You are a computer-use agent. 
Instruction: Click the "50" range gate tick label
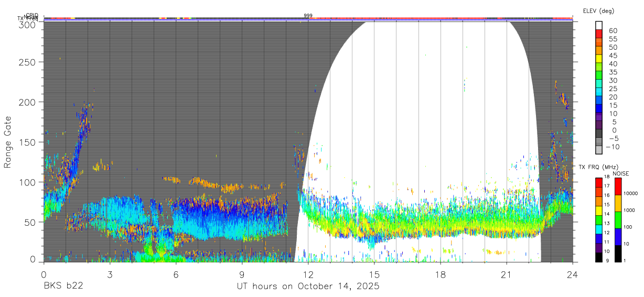point(30,222)
